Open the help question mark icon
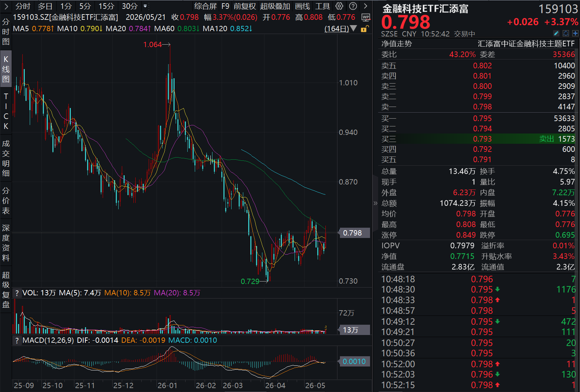This screenshot has width=580, height=392. 353,6
